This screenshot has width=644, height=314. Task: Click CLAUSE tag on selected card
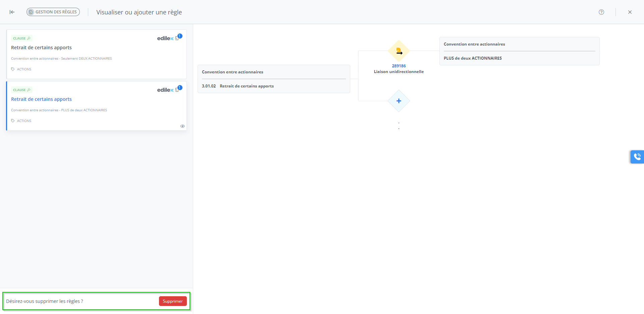(x=21, y=90)
